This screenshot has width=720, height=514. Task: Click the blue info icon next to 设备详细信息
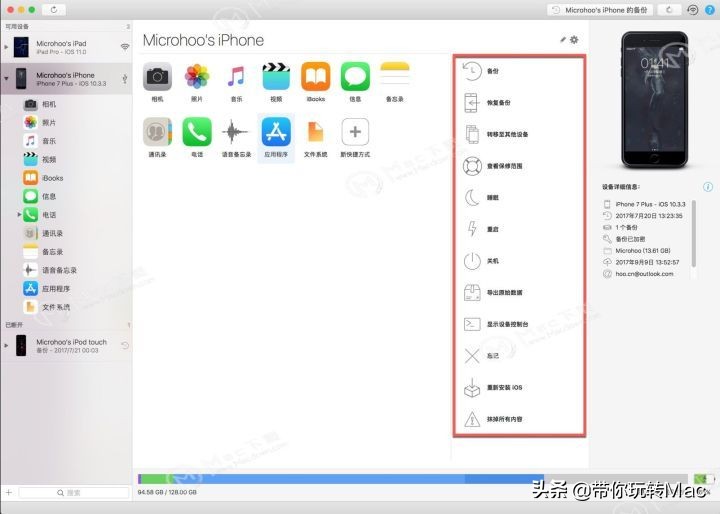tap(708, 187)
